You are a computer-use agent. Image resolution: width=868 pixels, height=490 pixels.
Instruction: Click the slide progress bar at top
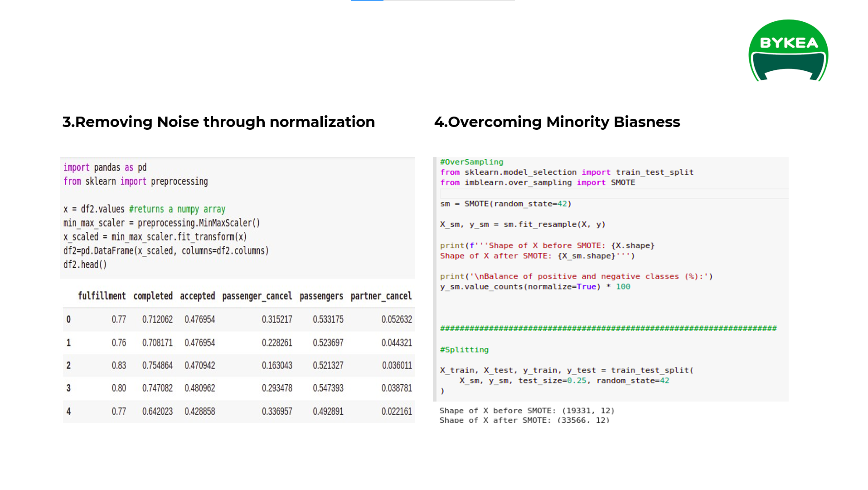pyautogui.click(x=432, y=0)
